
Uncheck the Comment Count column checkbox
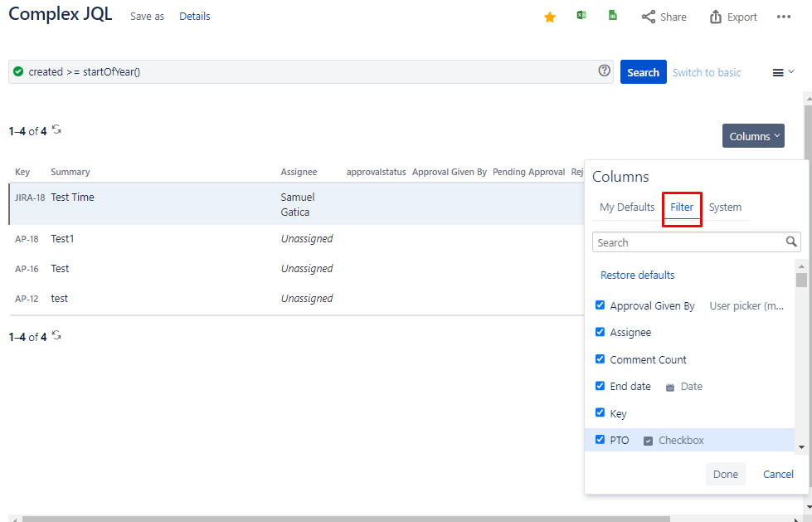(x=600, y=359)
